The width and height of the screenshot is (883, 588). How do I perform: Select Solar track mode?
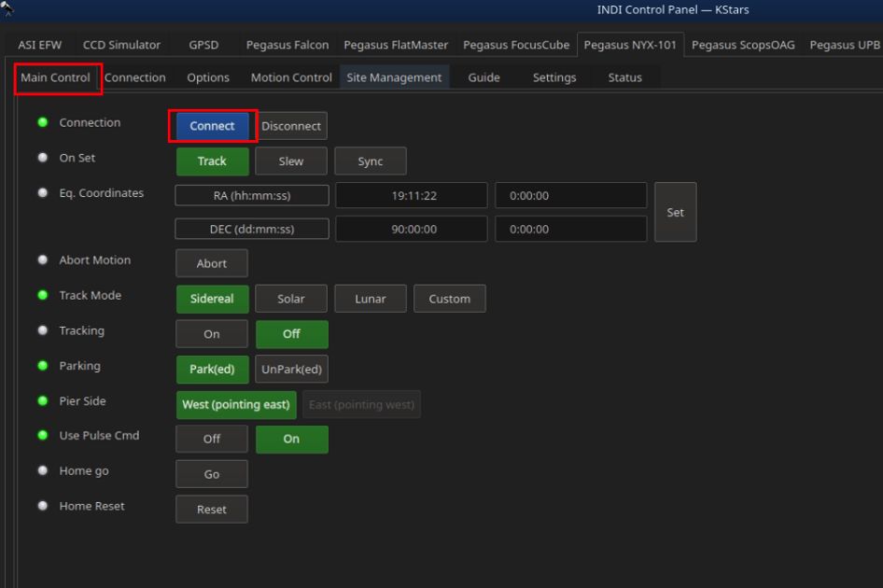pos(291,299)
